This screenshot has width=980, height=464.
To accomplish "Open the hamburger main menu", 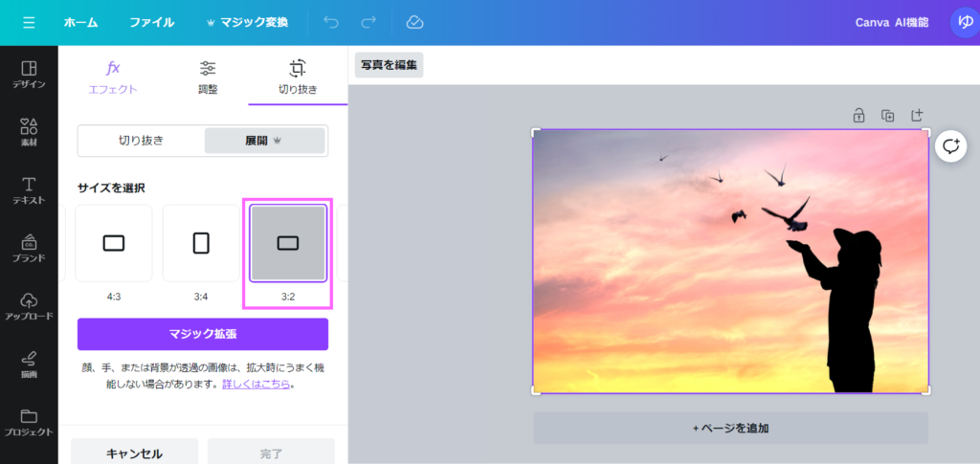I will click(x=29, y=22).
